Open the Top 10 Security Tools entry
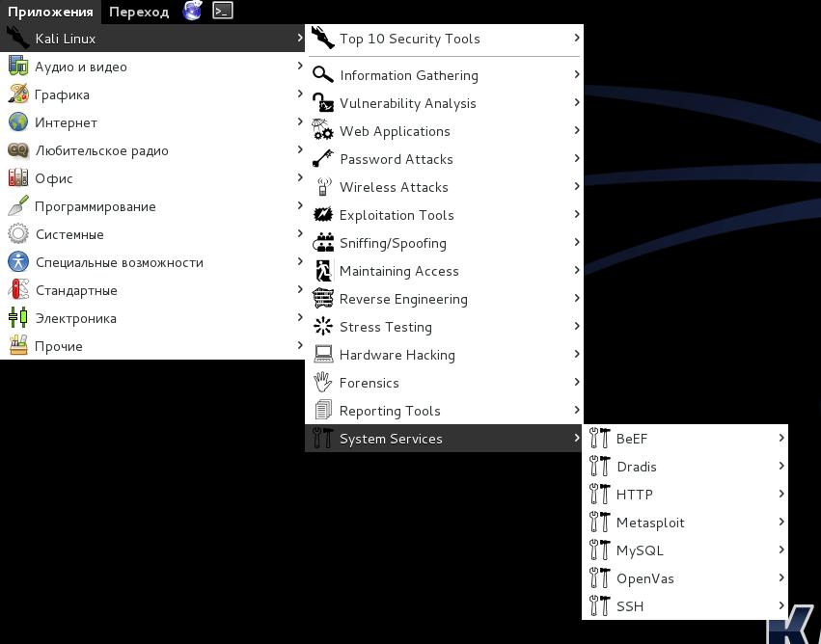The image size is (821, 644). [x=444, y=39]
